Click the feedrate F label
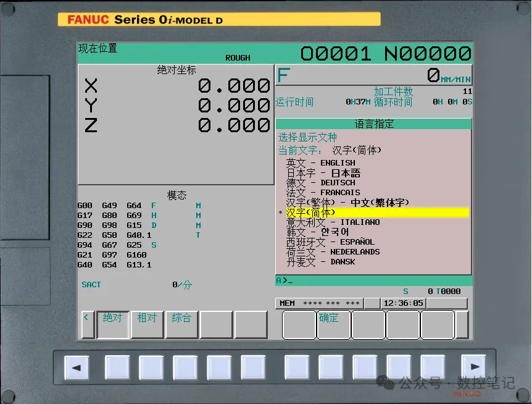Viewport: 532px width, 404px height. (x=284, y=75)
